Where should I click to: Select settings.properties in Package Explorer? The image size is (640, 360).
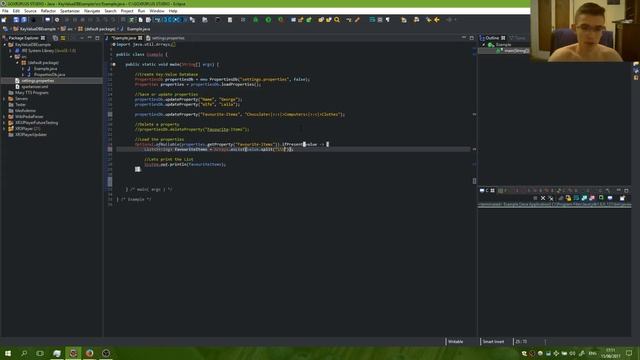pyautogui.click(x=37, y=81)
